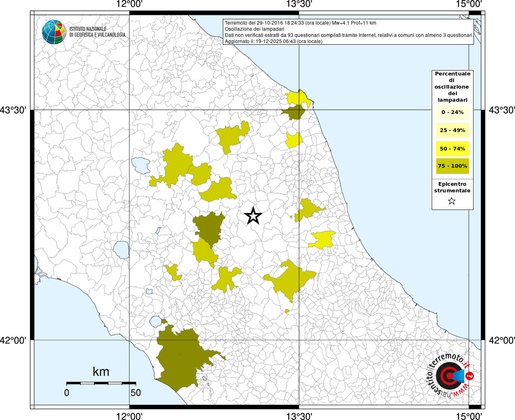
Task: Click the large dark olive area at the bottom of the map
Action: (181, 357)
